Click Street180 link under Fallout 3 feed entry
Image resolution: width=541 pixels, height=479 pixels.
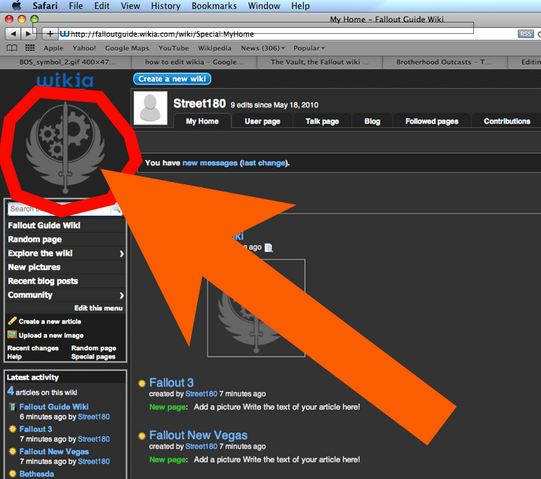pyautogui.click(x=201, y=394)
